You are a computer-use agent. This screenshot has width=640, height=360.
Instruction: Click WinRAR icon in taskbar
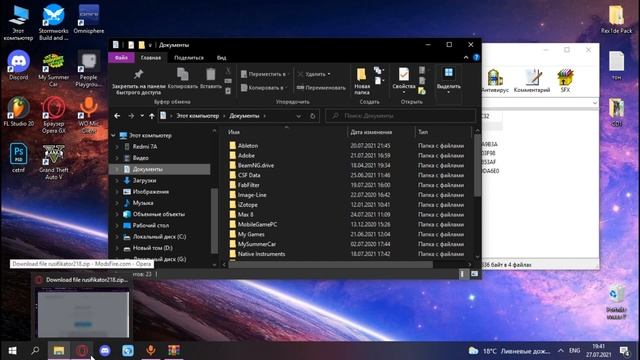pyautogui.click(x=174, y=351)
